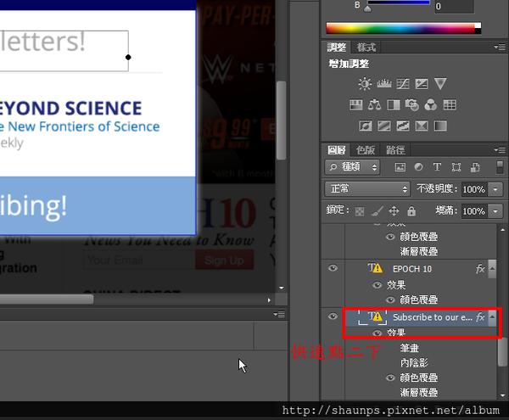Click the lock position (move arrows) icon
This screenshot has width=509, height=420.
(x=394, y=210)
